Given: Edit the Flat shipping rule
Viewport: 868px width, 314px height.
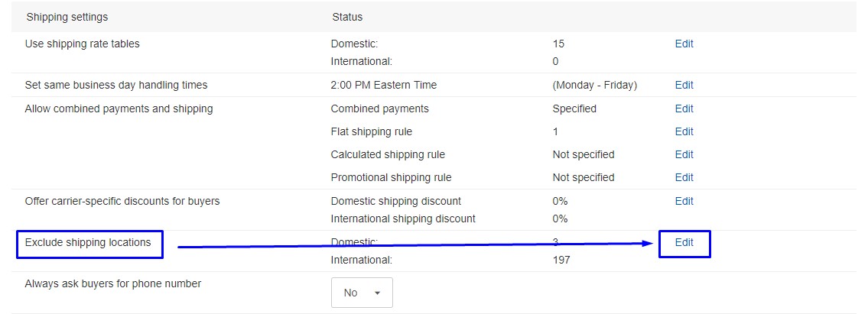Looking at the screenshot, I should [x=684, y=131].
